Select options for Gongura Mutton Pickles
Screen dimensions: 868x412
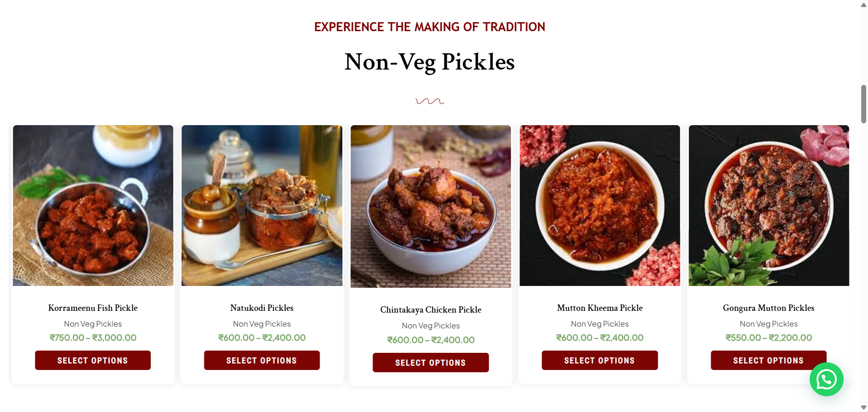point(759,360)
